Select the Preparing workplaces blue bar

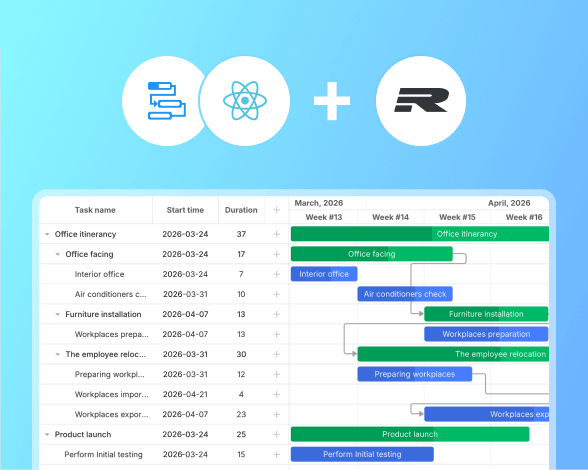415,374
